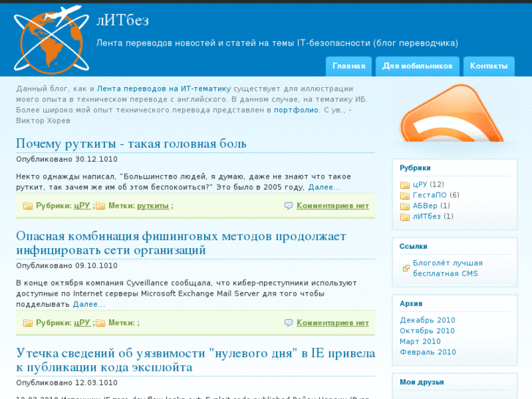Go to the Контакты tab
This screenshot has height=399, width=532.
click(x=489, y=66)
